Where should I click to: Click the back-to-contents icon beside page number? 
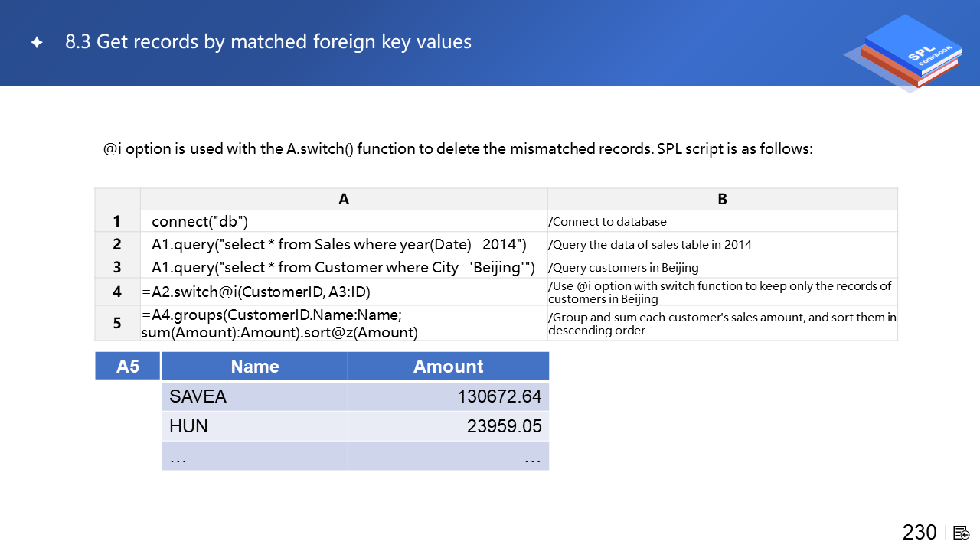[x=962, y=533]
